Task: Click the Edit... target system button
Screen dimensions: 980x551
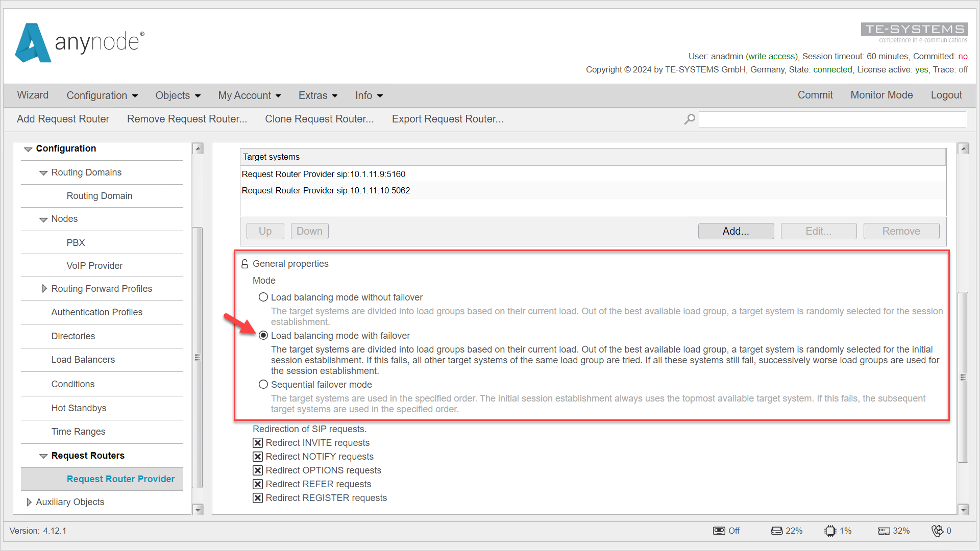Action: pyautogui.click(x=819, y=231)
